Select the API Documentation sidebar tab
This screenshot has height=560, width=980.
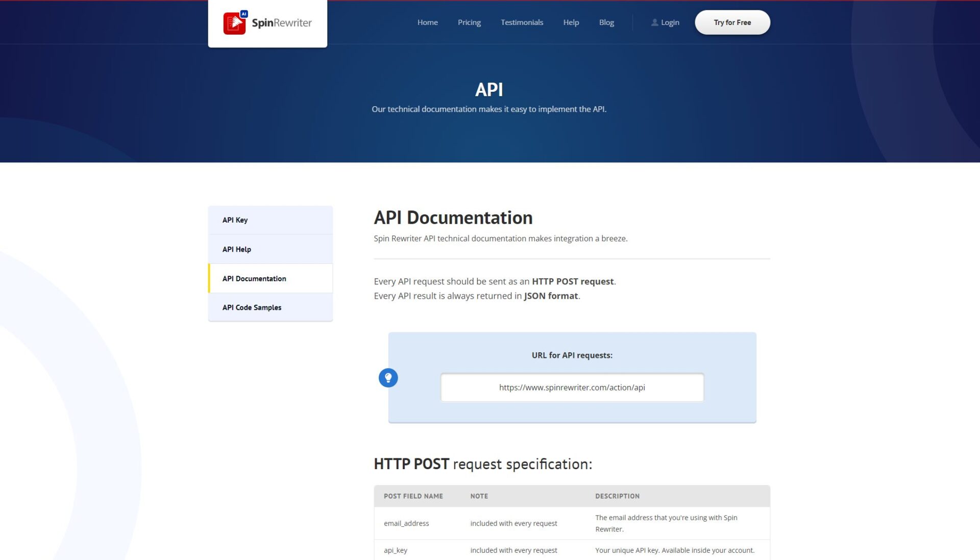pyautogui.click(x=270, y=278)
